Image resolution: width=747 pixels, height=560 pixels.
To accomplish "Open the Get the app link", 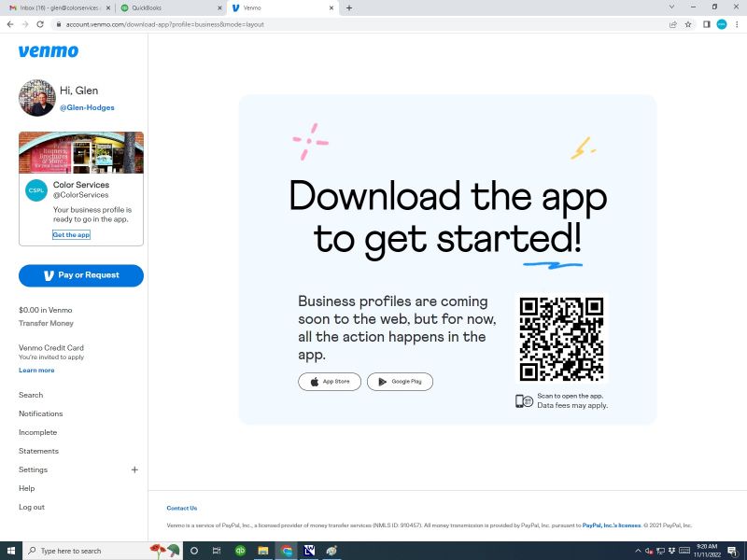I will [x=71, y=235].
